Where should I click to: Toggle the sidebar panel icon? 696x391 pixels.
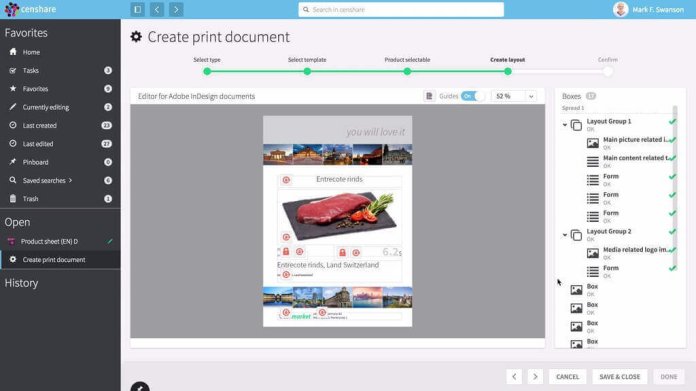point(138,9)
